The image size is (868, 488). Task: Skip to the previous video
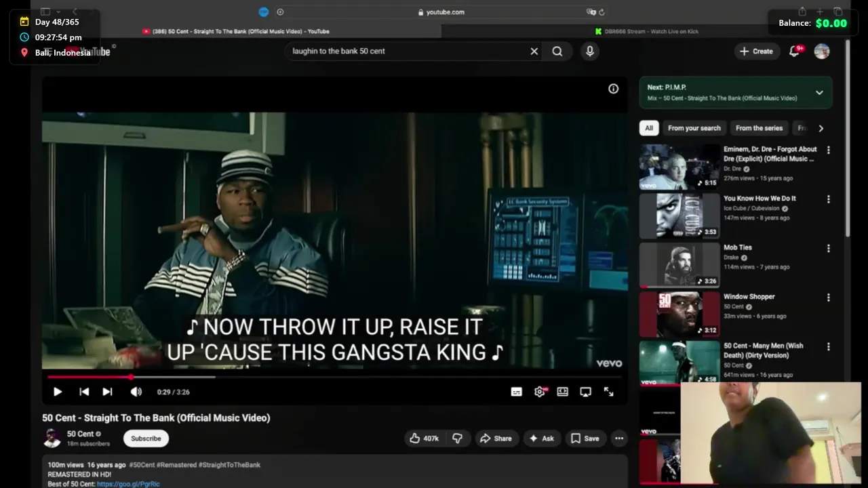point(84,392)
